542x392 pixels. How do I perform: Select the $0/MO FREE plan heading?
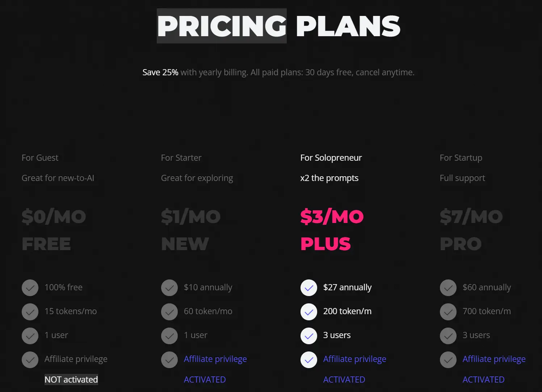tap(54, 230)
